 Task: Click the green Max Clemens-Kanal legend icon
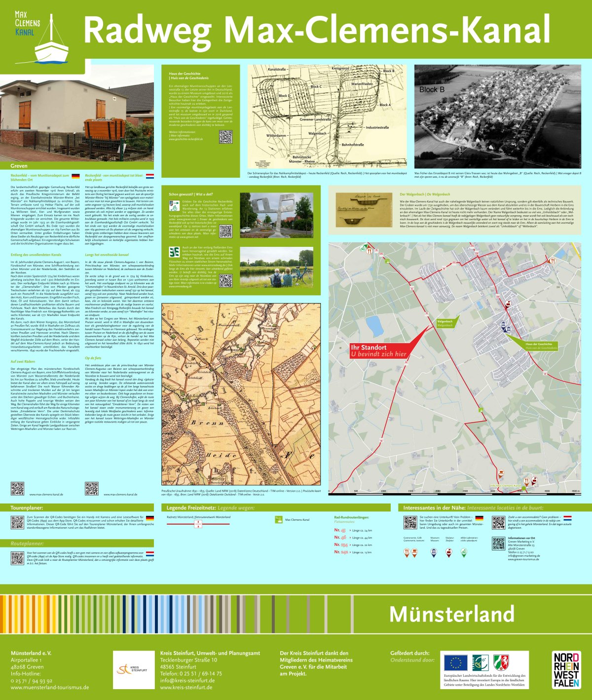click(x=278, y=519)
